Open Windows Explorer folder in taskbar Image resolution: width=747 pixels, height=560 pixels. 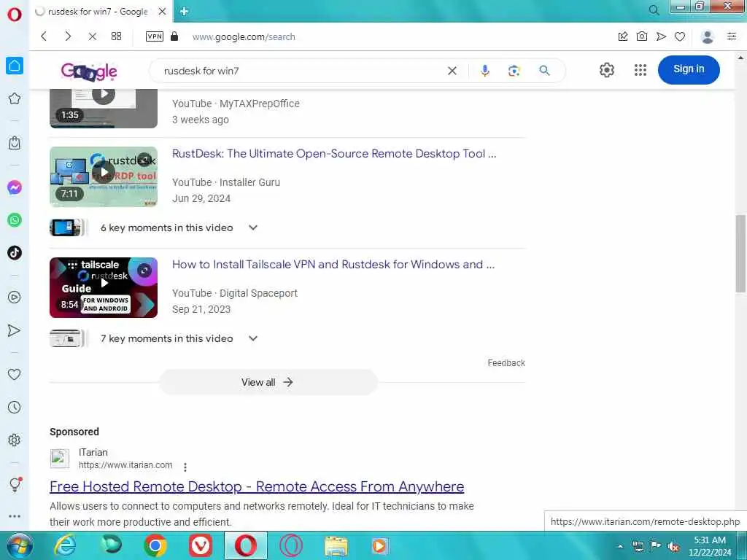[336, 546]
